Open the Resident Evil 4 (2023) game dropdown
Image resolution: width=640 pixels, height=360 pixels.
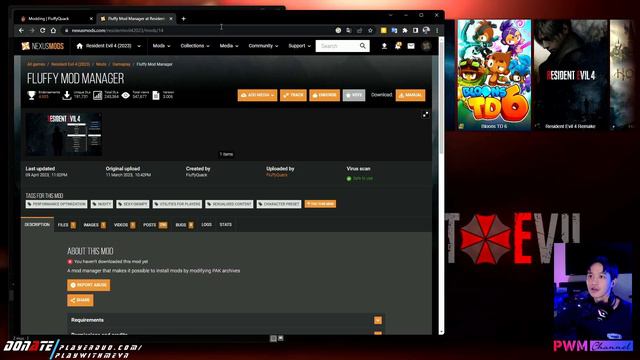(109, 46)
